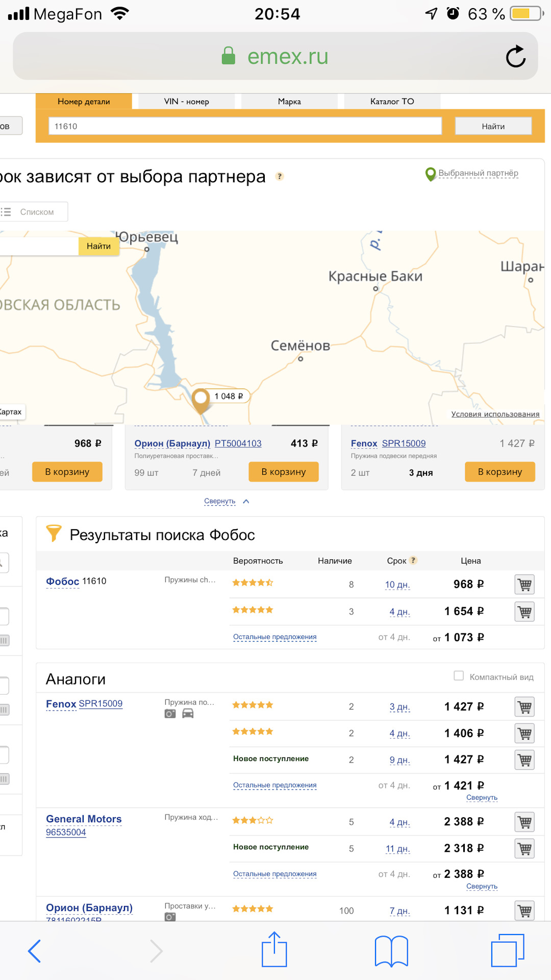The height and width of the screenshot is (980, 551).
Task: Expand Остальные предложения for Фобос
Action: point(274,637)
